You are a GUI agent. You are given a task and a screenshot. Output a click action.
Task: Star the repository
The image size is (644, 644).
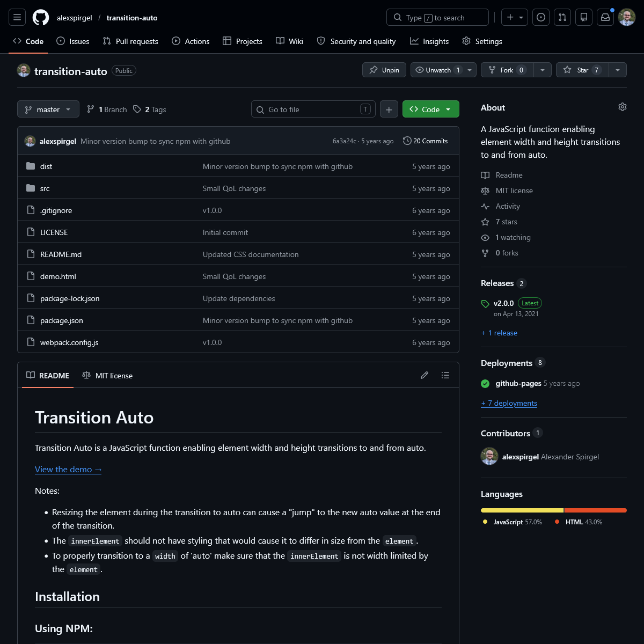(x=582, y=70)
